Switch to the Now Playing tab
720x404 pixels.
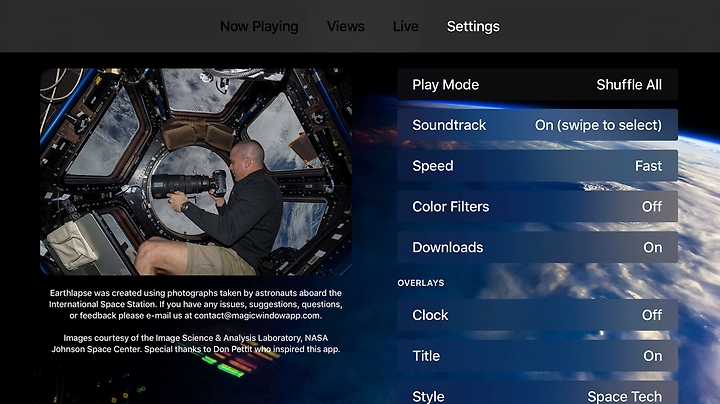click(259, 27)
